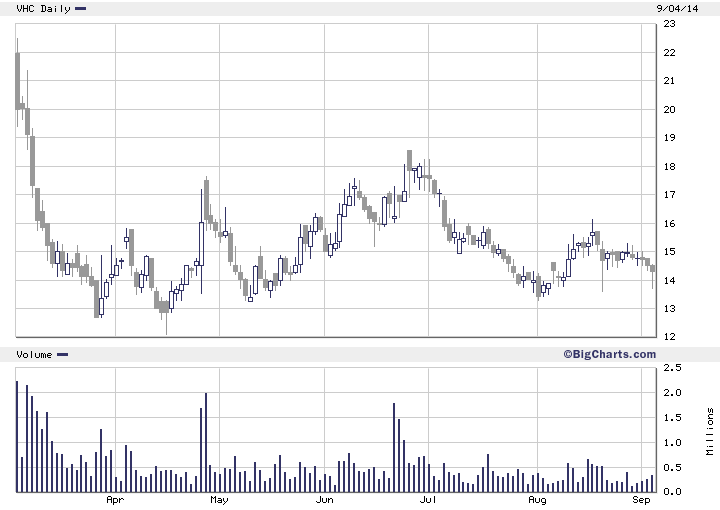Click the May month axis label
This screenshot has width=720, height=510.
[219, 500]
